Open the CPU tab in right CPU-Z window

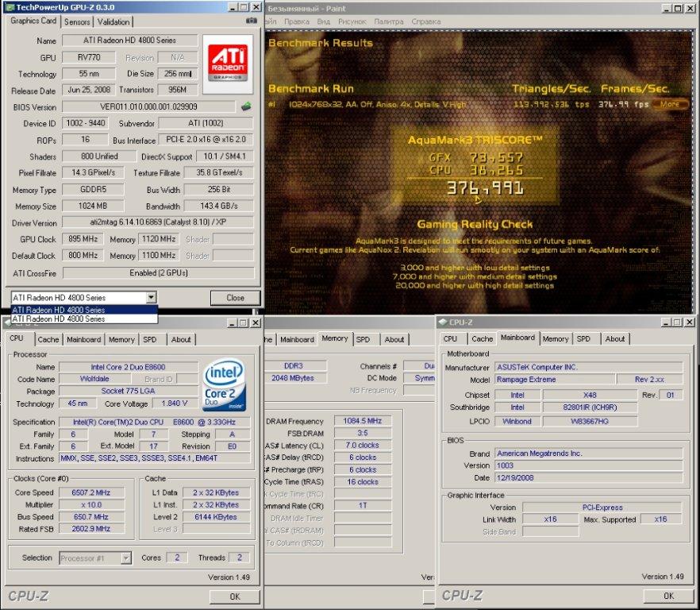[x=450, y=338]
